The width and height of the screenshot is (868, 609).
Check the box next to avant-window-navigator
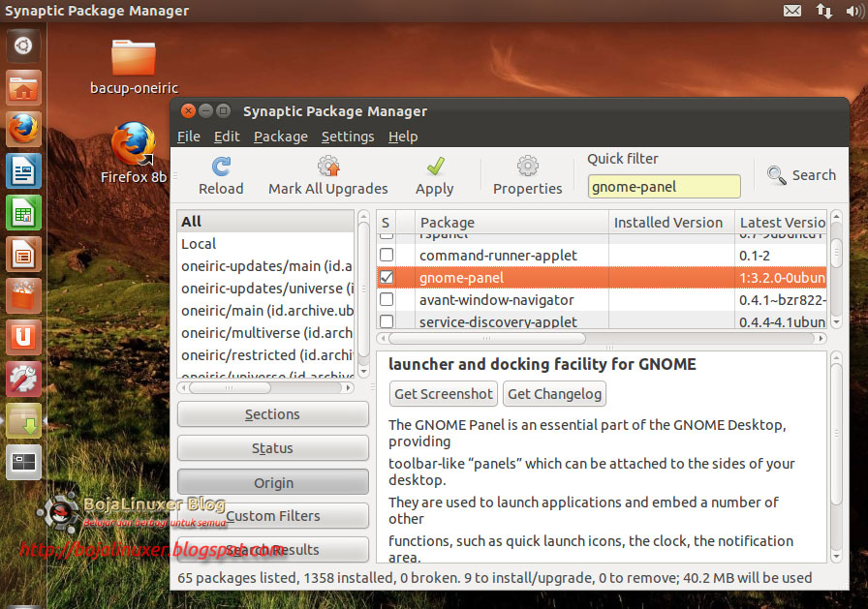coord(385,299)
